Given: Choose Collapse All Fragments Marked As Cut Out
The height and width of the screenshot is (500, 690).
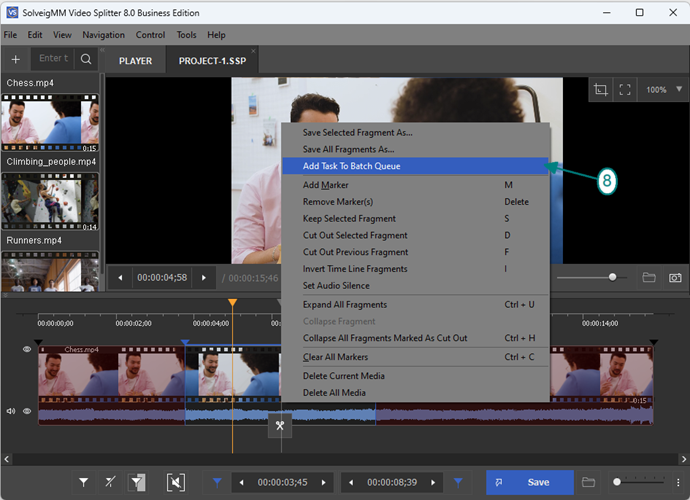Looking at the screenshot, I should click(x=415, y=338).
